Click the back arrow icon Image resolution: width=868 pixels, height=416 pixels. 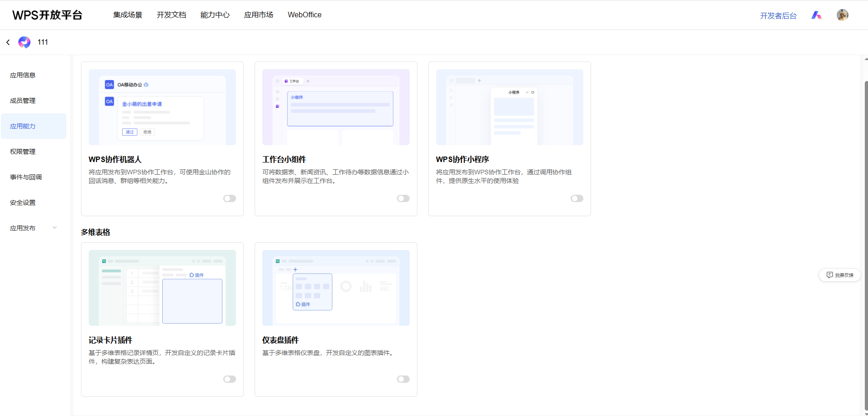point(8,42)
